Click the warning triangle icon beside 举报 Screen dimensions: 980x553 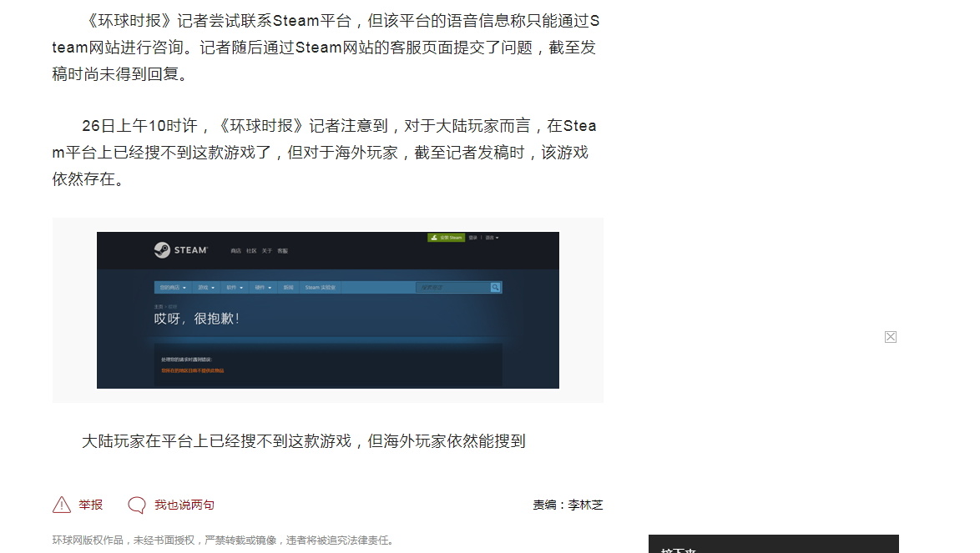(x=61, y=505)
